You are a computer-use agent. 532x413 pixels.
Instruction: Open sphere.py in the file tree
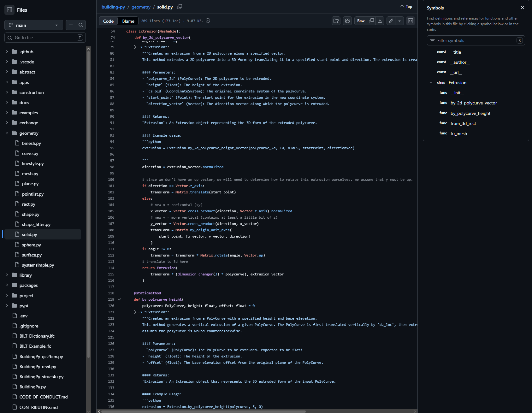coord(31,245)
